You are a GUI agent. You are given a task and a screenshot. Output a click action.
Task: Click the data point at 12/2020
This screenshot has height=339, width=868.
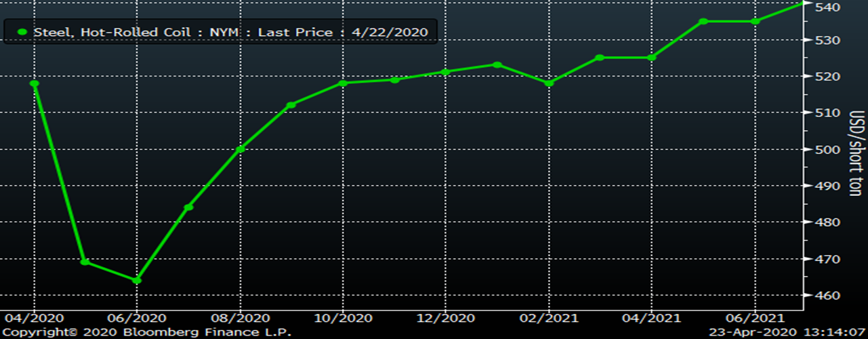tap(445, 72)
